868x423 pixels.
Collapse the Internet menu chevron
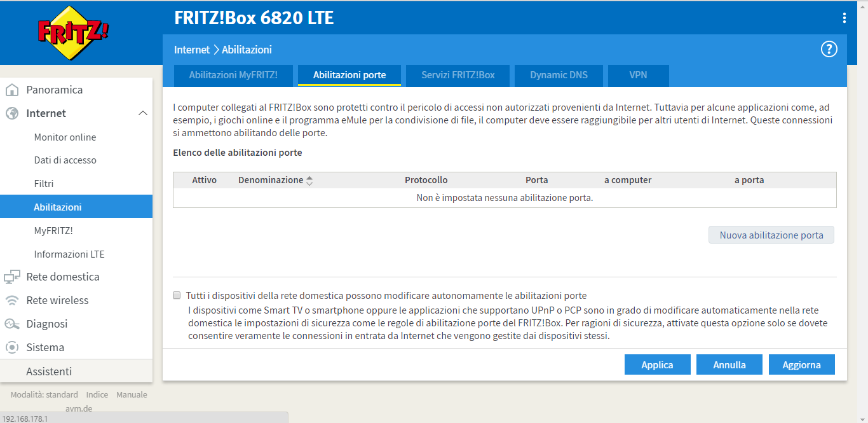142,113
